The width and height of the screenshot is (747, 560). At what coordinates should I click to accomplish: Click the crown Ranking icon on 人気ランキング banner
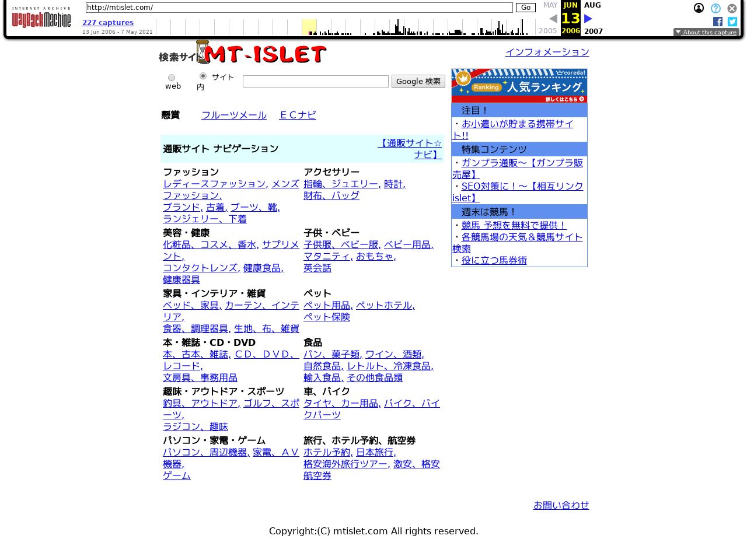click(463, 77)
